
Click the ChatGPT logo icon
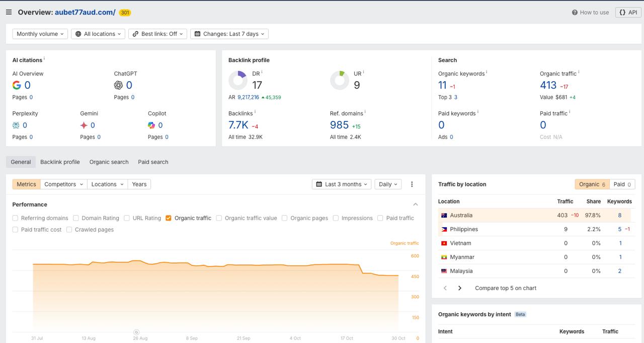point(118,85)
